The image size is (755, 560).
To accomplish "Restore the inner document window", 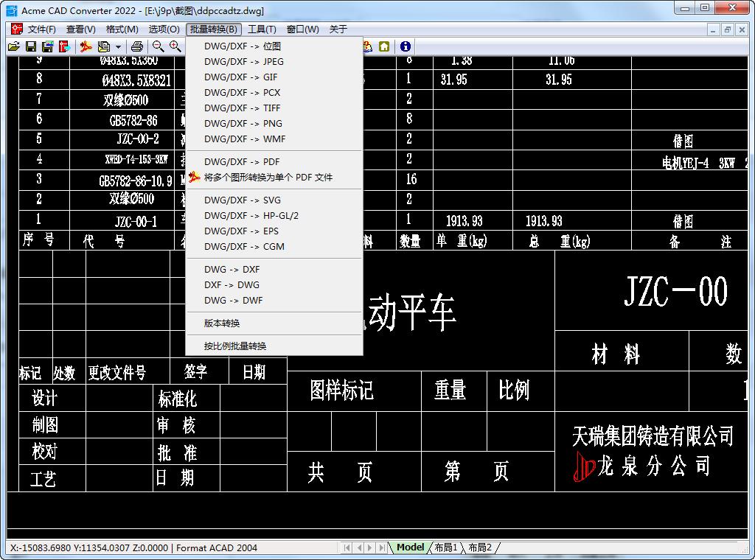I will [728, 29].
